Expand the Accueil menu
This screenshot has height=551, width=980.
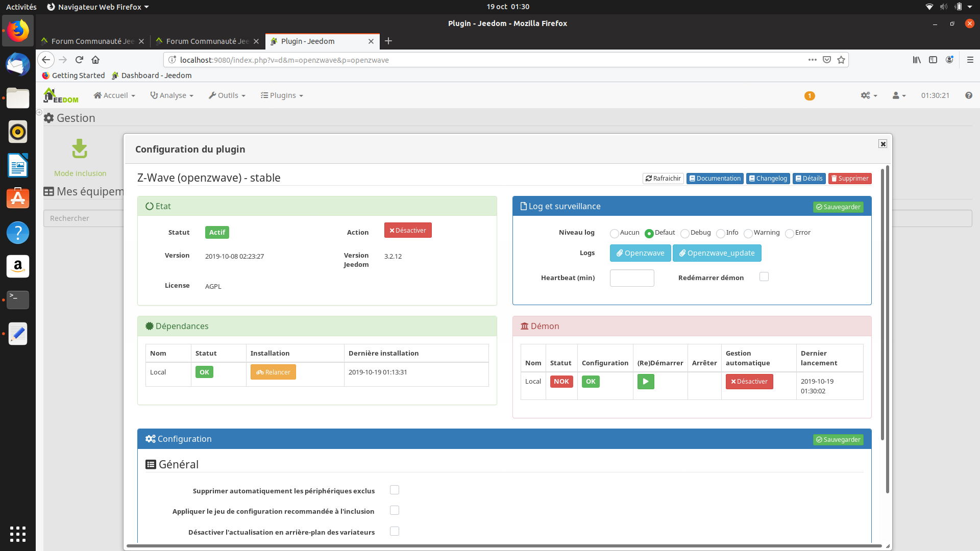[x=114, y=95]
